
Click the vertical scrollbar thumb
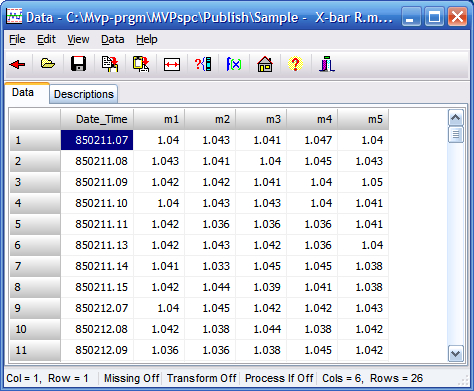tap(456, 135)
